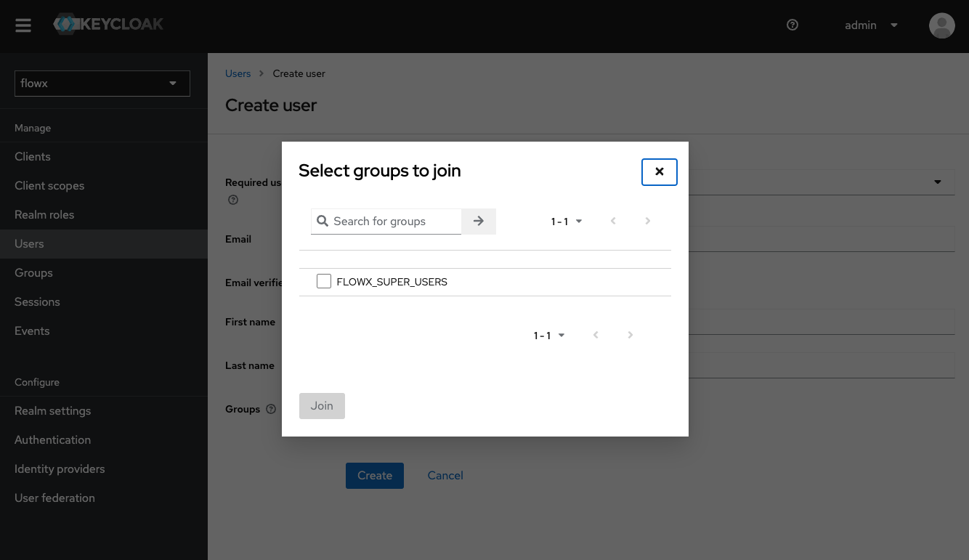The image size is (969, 560).
Task: Click the First name input field
Action: pyautogui.click(x=822, y=322)
